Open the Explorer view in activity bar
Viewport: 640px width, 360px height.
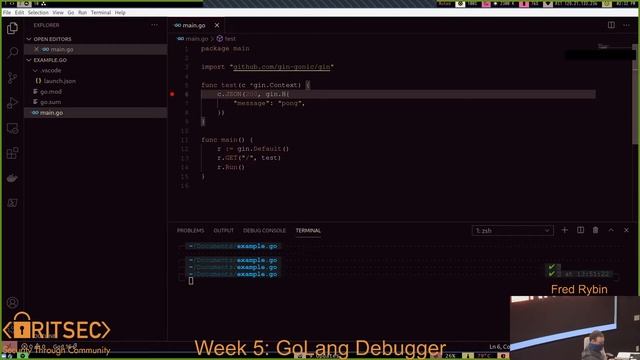[12, 28]
